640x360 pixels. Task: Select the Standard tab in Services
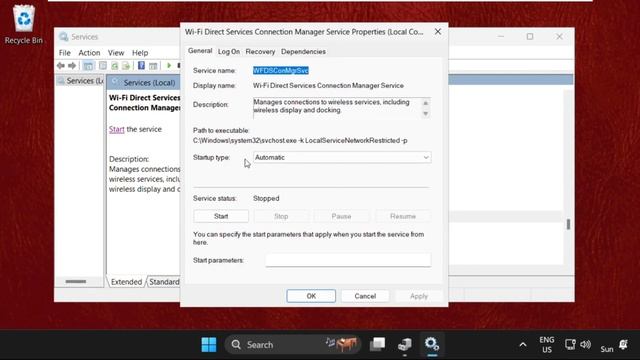(164, 282)
